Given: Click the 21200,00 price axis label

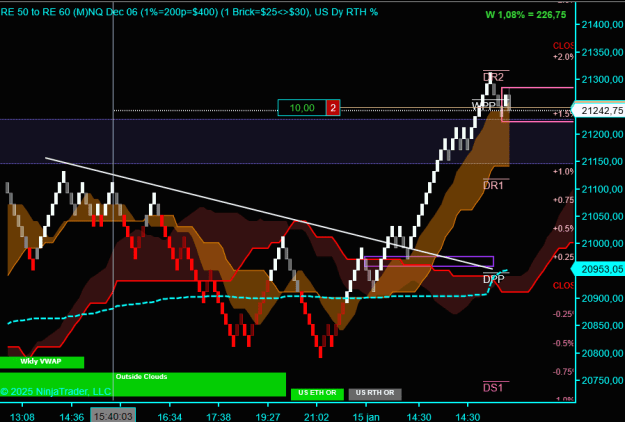Looking at the screenshot, I should (x=602, y=134).
